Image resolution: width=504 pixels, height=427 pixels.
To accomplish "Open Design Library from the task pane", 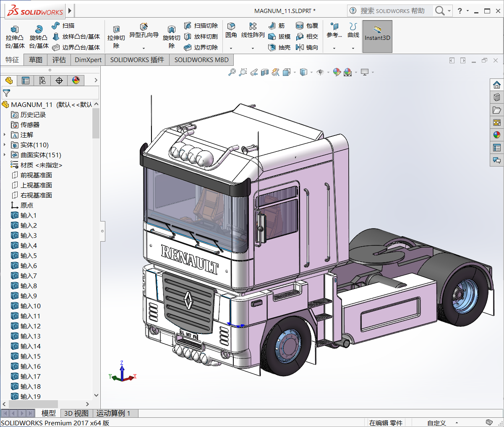I will pos(497,97).
